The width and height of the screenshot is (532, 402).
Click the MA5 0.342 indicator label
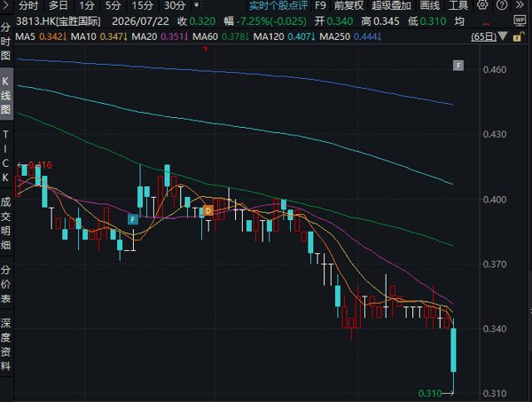click(x=41, y=36)
